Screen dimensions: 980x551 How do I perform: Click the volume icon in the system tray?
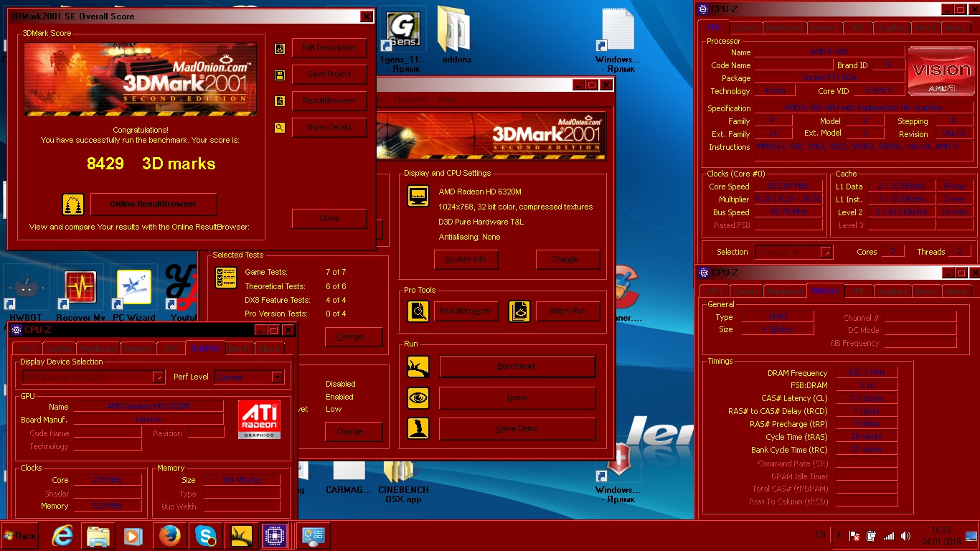(907, 536)
